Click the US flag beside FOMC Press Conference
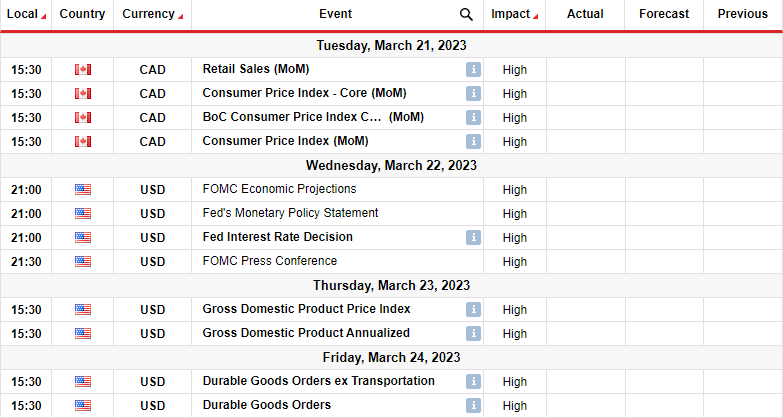783x418 pixels. pos(83,261)
